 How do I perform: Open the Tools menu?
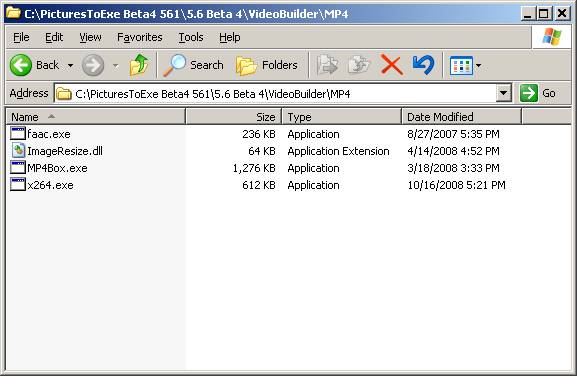pos(191,37)
